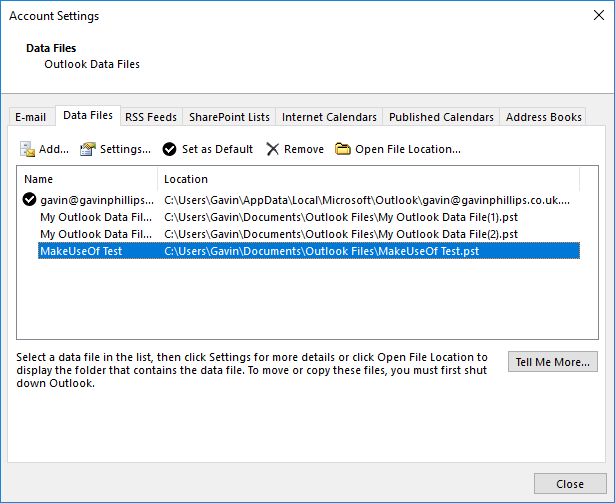Click the Open File Location folder icon

click(343, 149)
